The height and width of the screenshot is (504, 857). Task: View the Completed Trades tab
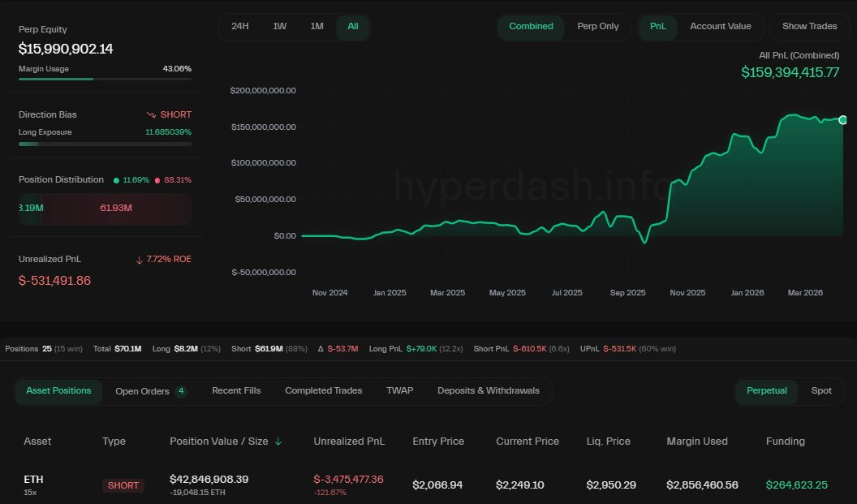pyautogui.click(x=323, y=390)
